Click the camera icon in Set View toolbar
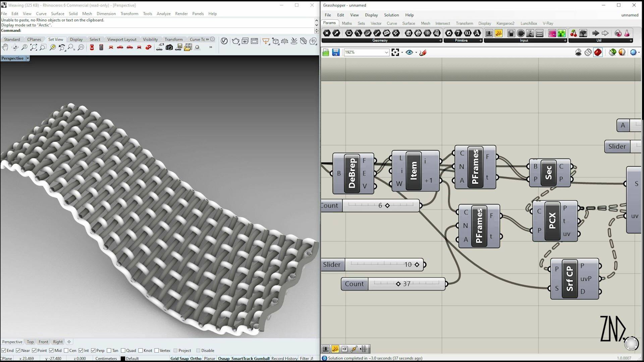Screen dimensions: 644x362 (x=169, y=48)
